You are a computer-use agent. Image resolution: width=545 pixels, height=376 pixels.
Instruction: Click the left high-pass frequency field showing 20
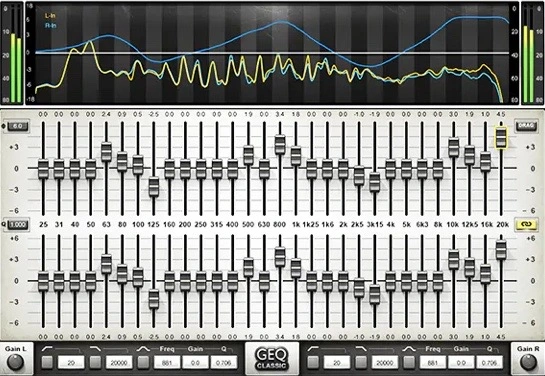click(x=71, y=363)
